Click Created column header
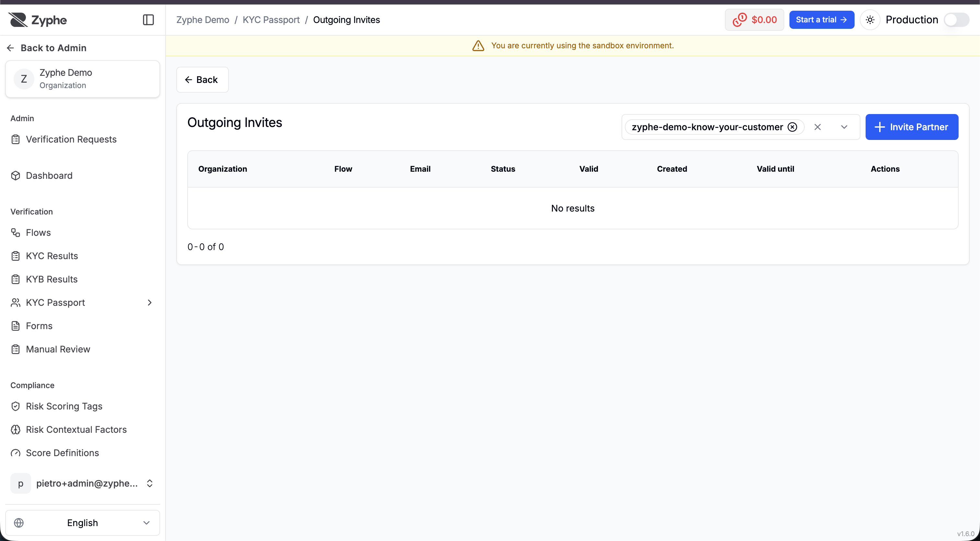The height and width of the screenshot is (541, 980). 672,169
